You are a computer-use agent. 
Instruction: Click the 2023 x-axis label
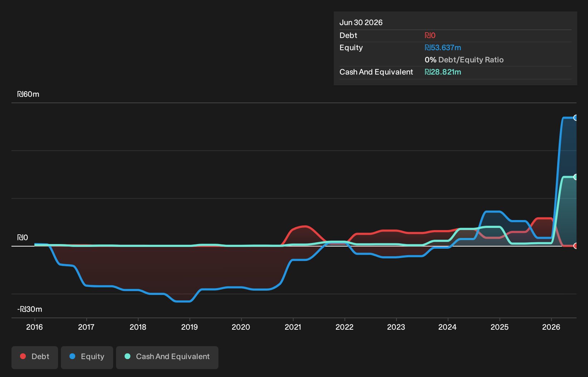click(x=396, y=327)
